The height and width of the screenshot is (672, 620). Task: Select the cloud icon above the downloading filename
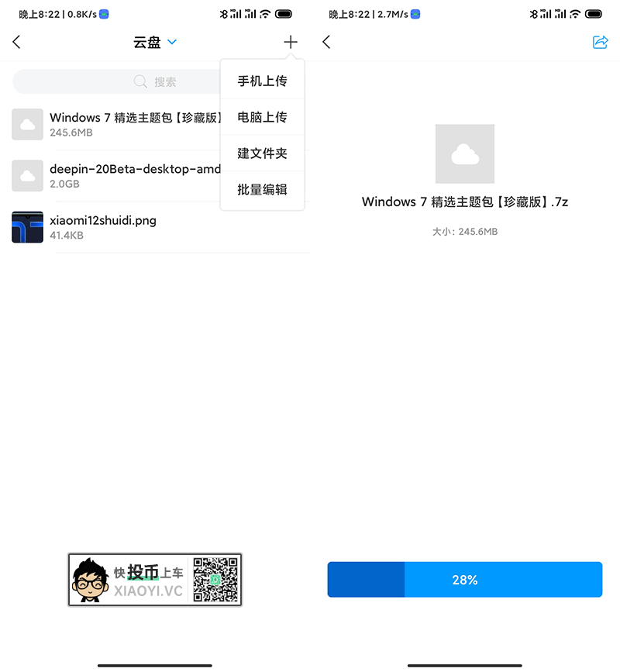tap(465, 153)
